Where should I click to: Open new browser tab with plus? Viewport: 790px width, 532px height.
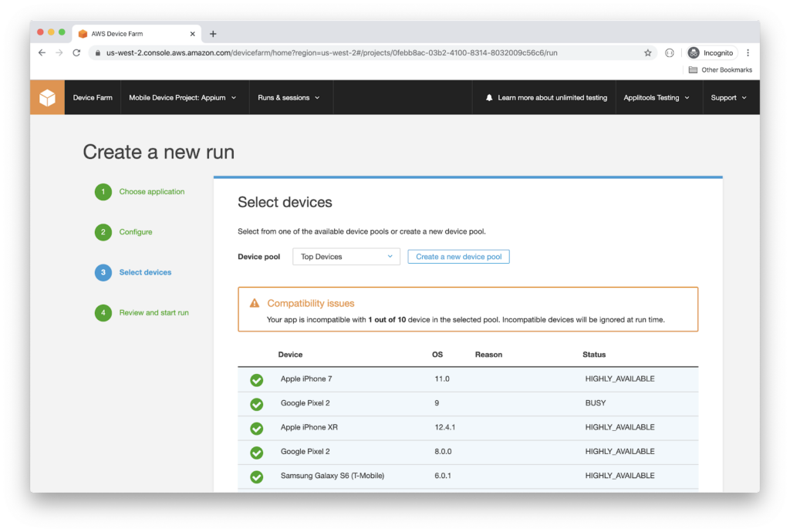pos(213,34)
